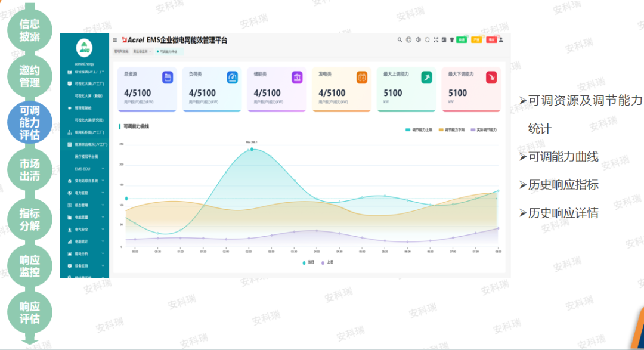Toggle the 当日 legend below chart
The image size is (644, 350).
[x=308, y=262]
